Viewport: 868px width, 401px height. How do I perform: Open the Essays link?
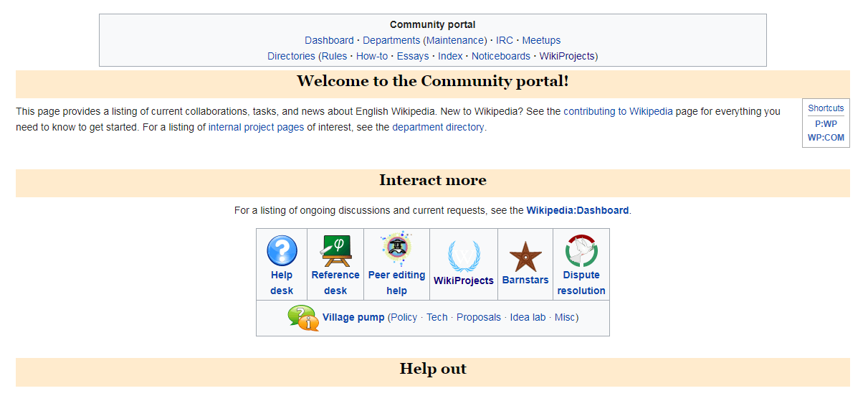point(413,56)
